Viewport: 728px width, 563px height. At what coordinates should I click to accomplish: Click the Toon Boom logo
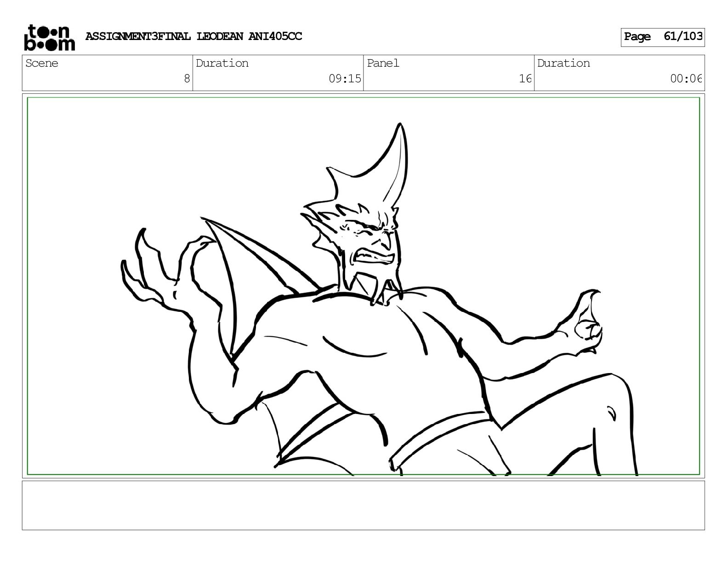tap(49, 37)
